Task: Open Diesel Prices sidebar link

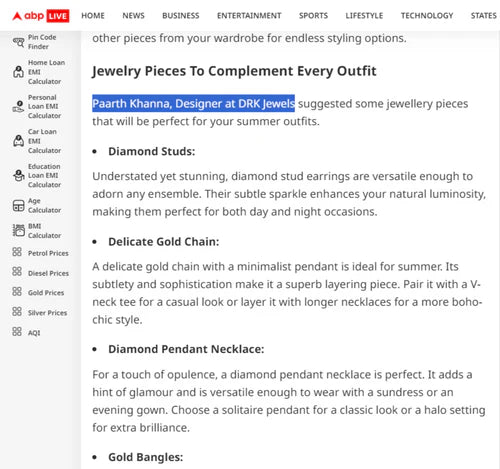Action: [x=48, y=273]
